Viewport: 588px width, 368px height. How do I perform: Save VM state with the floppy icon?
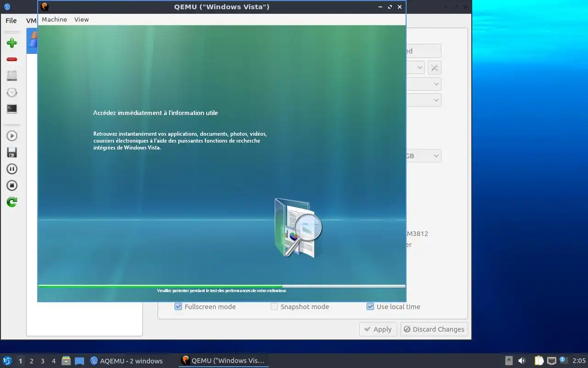coord(12,152)
